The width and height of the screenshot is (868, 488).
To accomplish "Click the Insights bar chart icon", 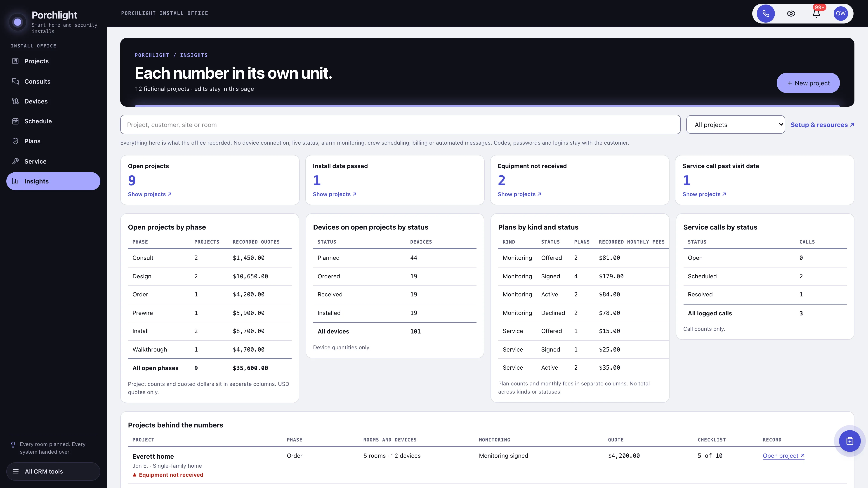I will (15, 181).
